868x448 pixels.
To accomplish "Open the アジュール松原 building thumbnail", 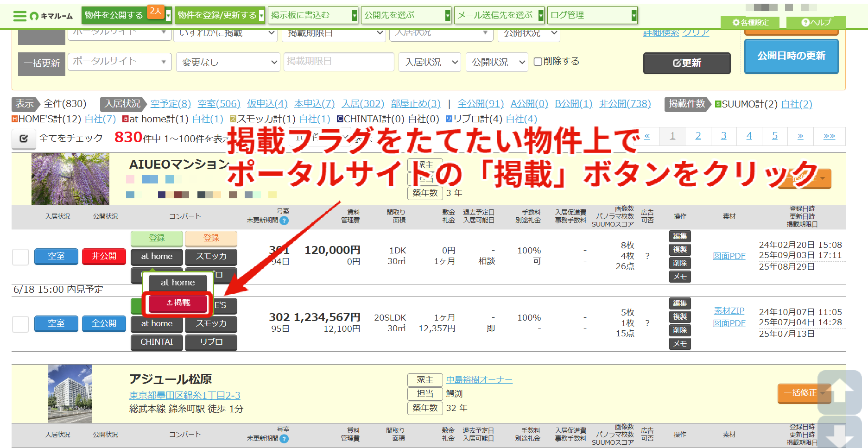I will 70,393.
